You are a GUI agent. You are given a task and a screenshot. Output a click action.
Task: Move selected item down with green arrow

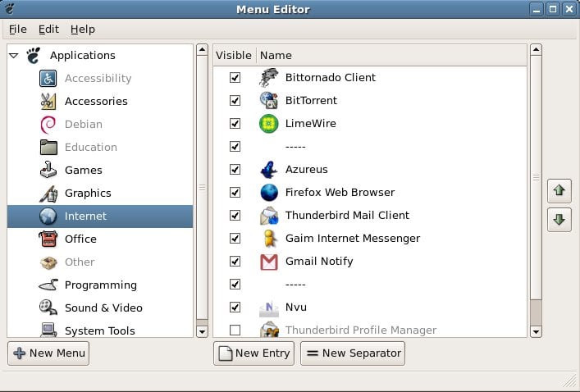pyautogui.click(x=559, y=220)
